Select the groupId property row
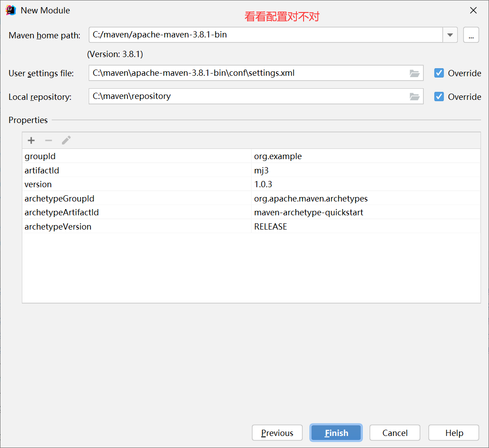 tap(251, 156)
